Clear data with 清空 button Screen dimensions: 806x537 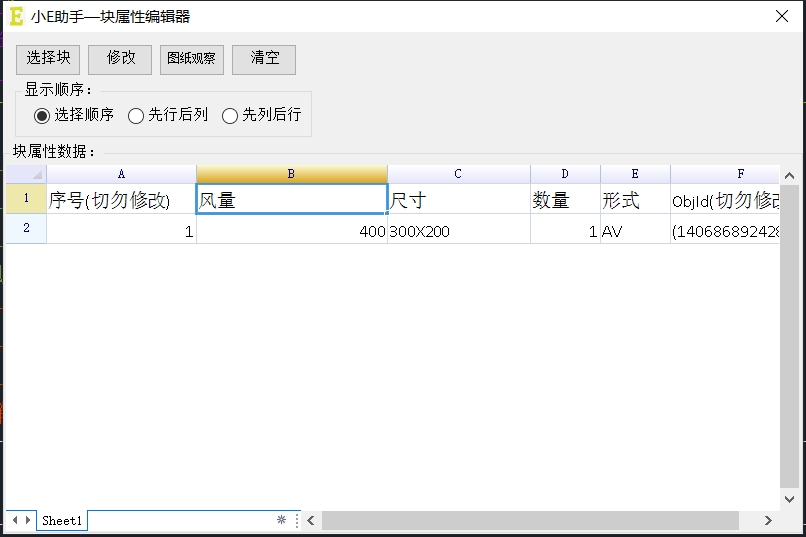tap(264, 60)
